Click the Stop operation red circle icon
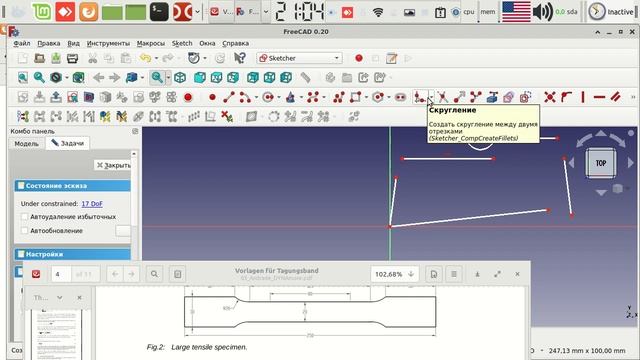640x360 pixels. coord(188,97)
